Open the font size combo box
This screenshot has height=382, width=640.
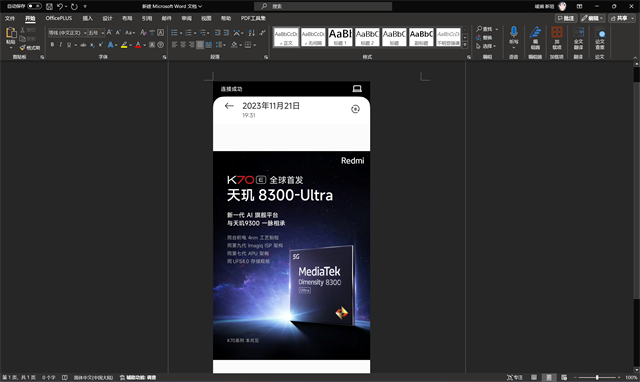pos(96,33)
